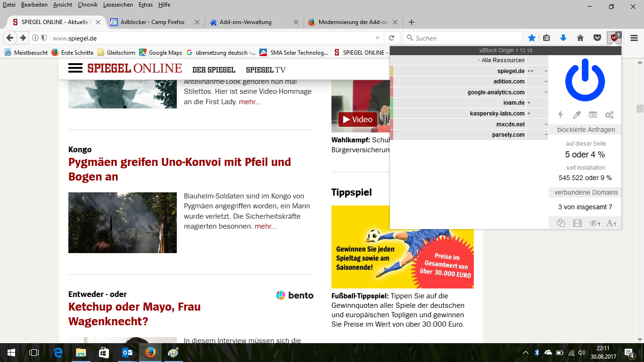Show bookmarks list toolbar icon
This screenshot has height=362, width=644.
546,38
